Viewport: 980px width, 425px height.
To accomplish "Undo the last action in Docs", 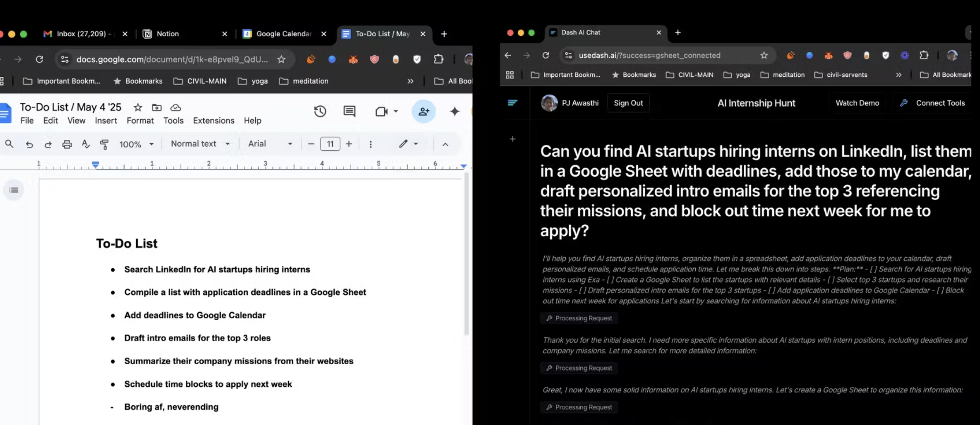I will click(x=29, y=144).
